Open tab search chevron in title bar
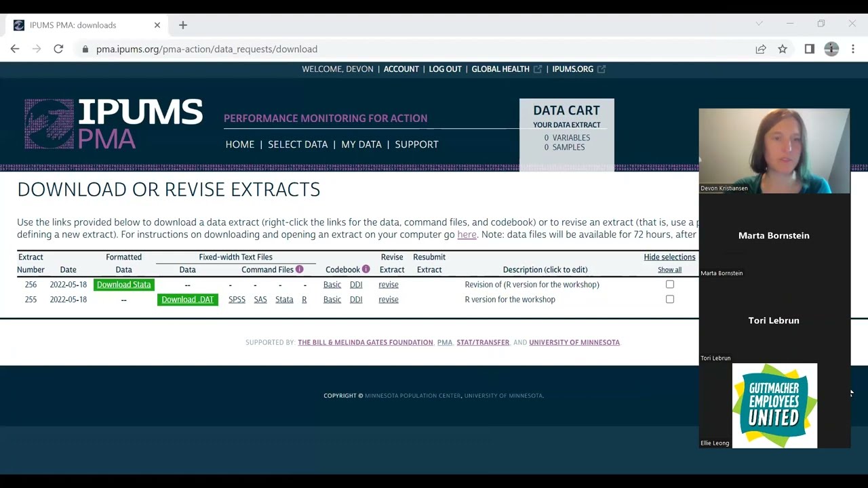The image size is (868, 488). pyautogui.click(x=759, y=24)
